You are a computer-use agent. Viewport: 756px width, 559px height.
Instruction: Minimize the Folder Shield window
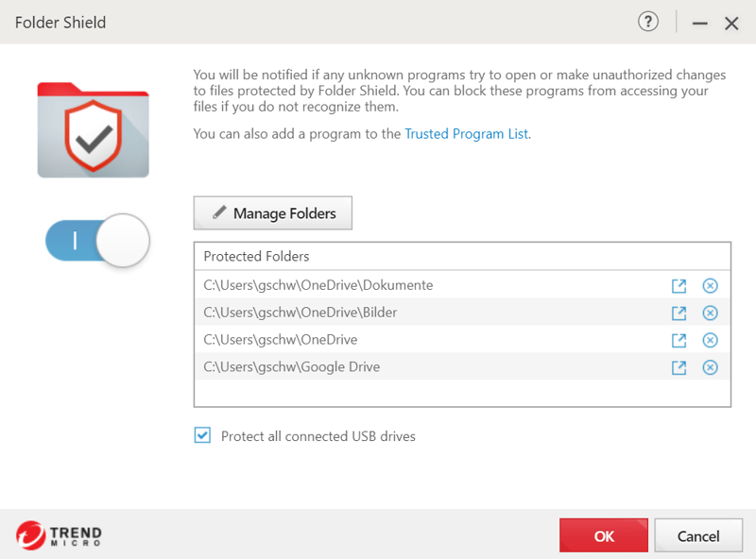point(700,23)
